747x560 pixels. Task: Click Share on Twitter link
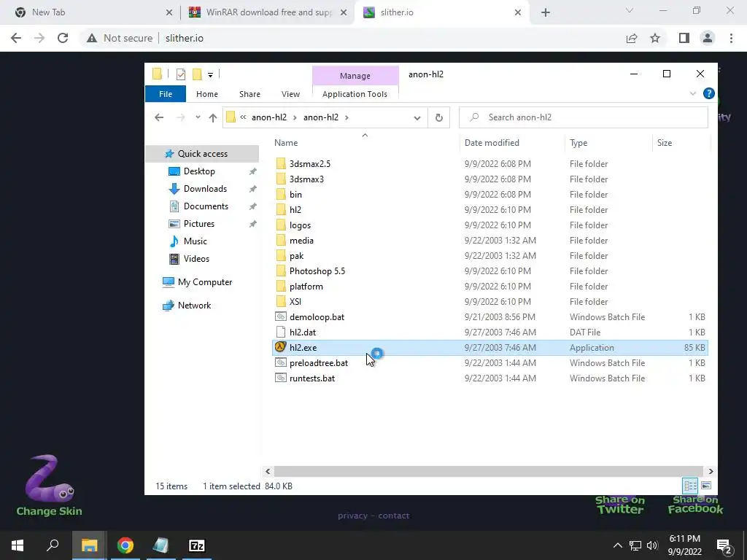pyautogui.click(x=620, y=505)
